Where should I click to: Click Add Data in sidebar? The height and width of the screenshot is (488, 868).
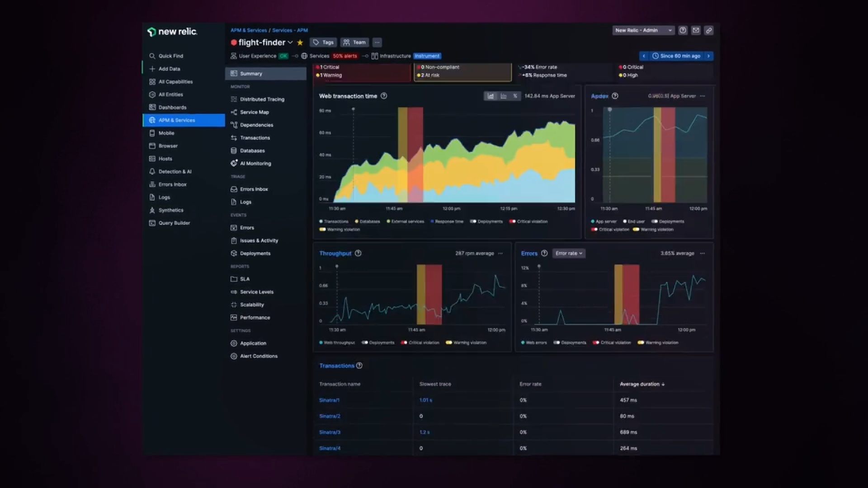[x=165, y=69]
